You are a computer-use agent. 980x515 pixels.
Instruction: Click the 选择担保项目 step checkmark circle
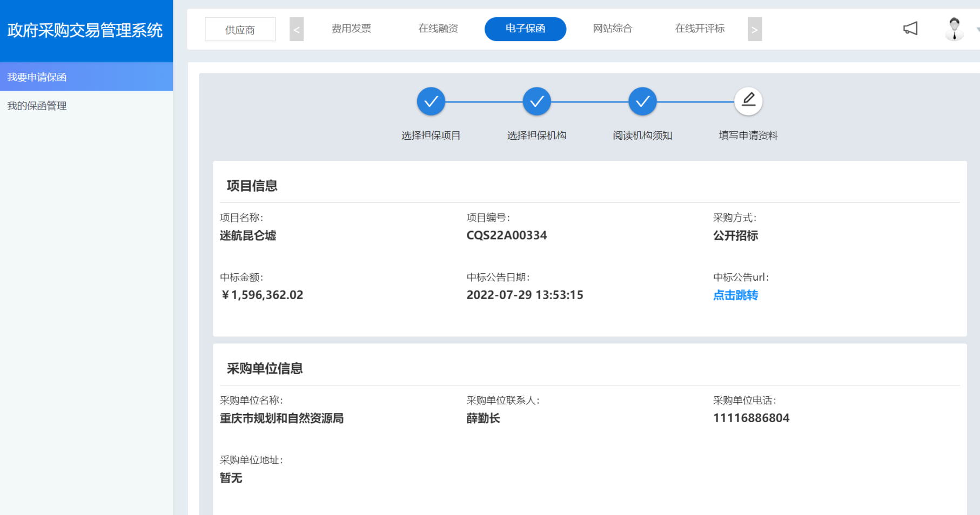pyautogui.click(x=431, y=101)
